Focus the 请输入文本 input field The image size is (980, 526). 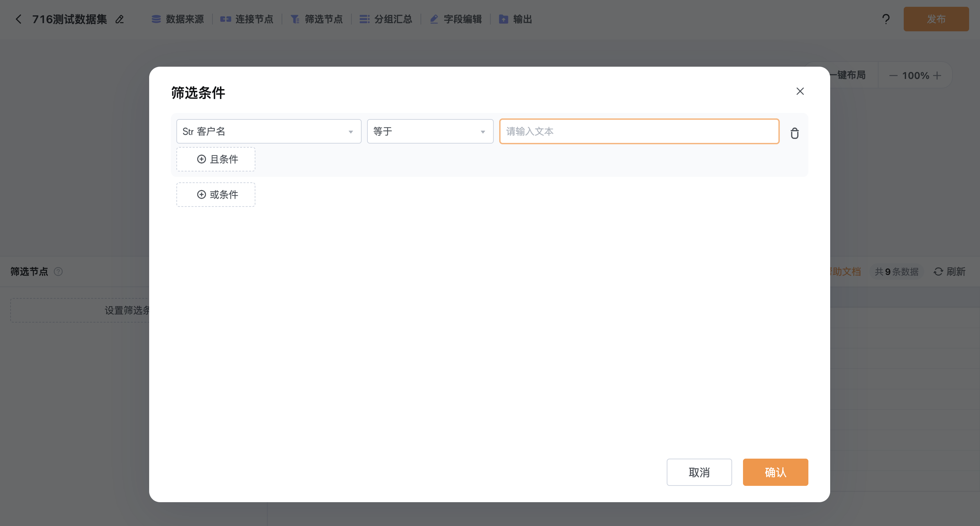tap(639, 131)
